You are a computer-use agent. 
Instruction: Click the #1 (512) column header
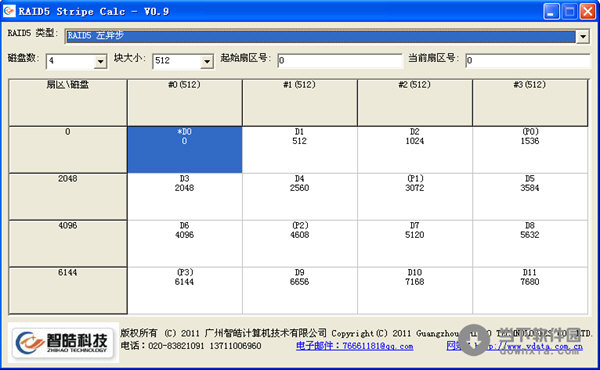click(300, 103)
